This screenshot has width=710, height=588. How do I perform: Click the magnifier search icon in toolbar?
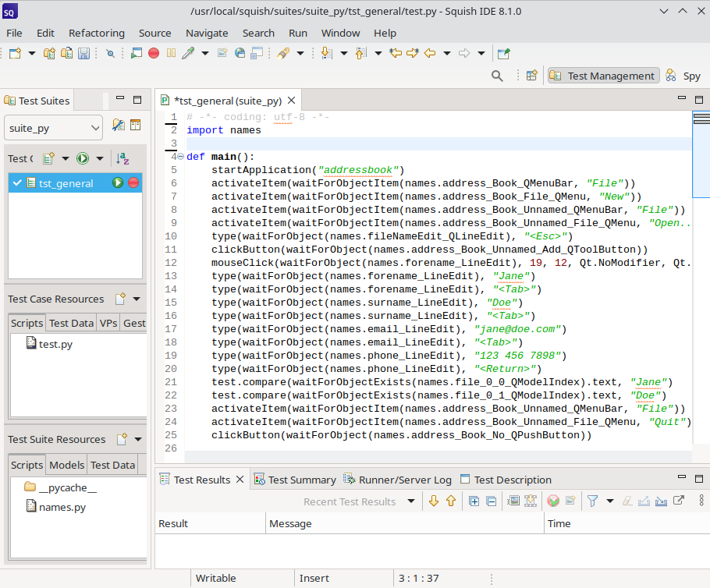[497, 76]
